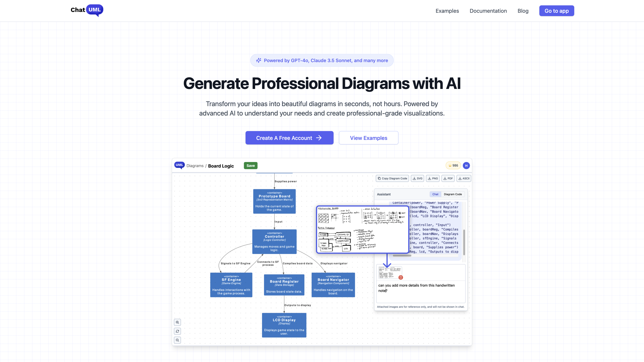The image size is (644, 362).
Task: Click the 986 star credits badge
Action: click(453, 165)
